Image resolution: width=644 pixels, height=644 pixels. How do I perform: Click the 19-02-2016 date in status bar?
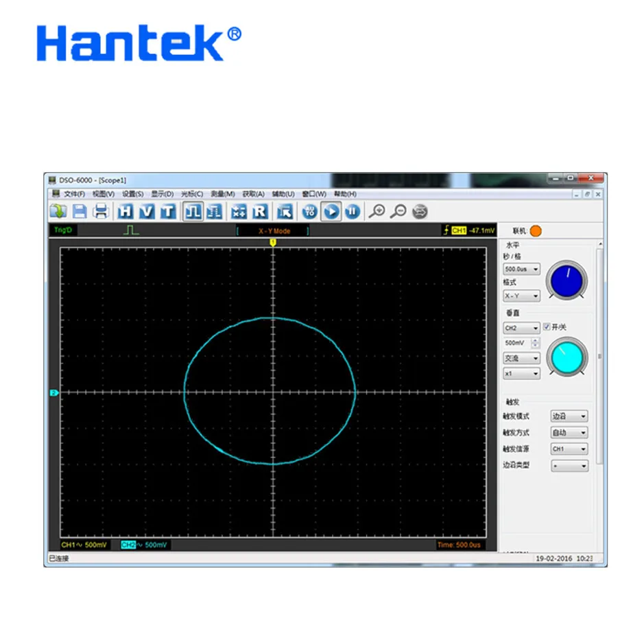coord(553,558)
